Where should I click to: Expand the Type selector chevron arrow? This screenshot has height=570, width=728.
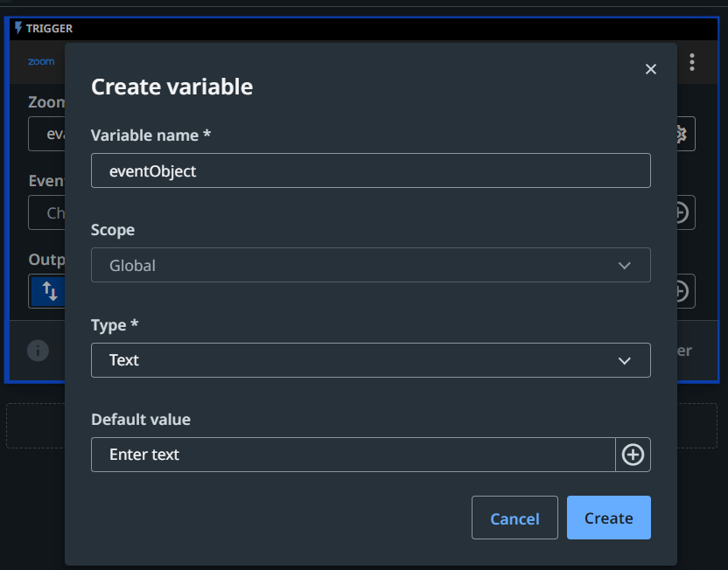(x=625, y=360)
